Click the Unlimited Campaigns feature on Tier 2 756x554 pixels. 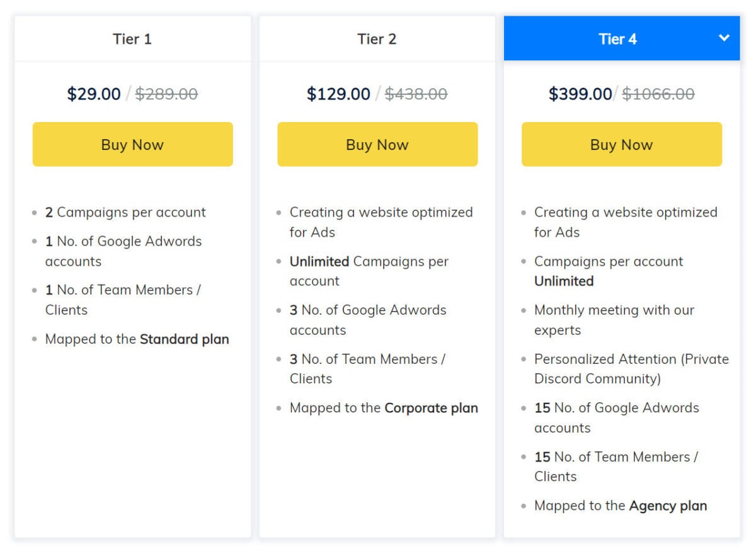[x=369, y=271]
